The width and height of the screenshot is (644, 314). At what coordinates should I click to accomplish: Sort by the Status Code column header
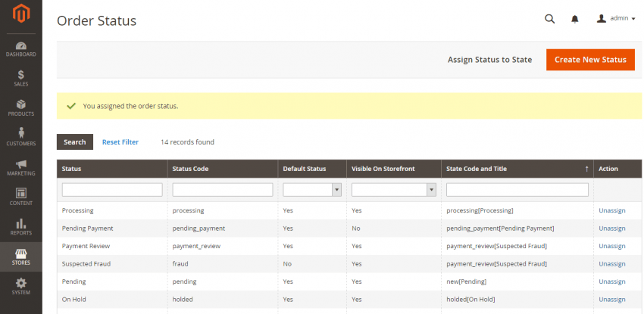(x=223, y=169)
